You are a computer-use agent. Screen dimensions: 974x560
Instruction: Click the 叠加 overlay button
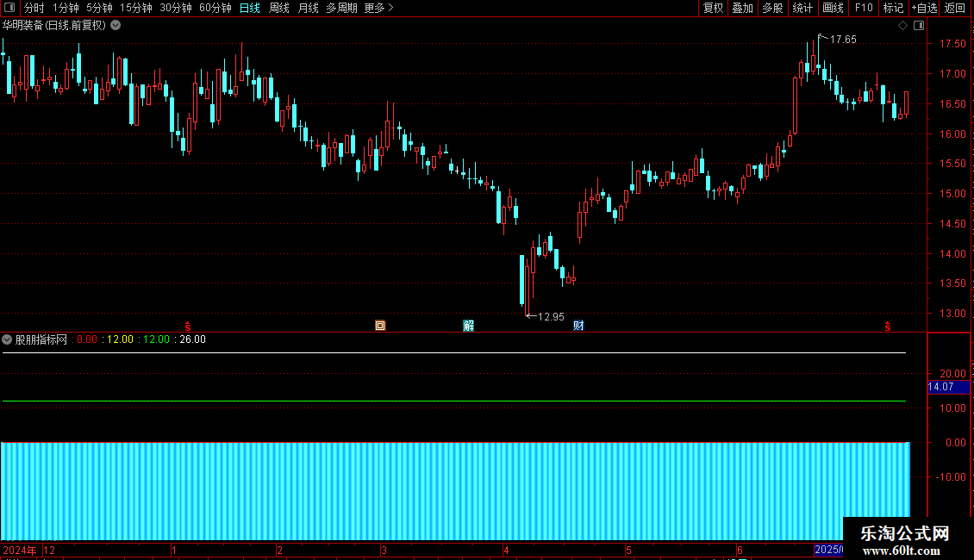coord(742,8)
